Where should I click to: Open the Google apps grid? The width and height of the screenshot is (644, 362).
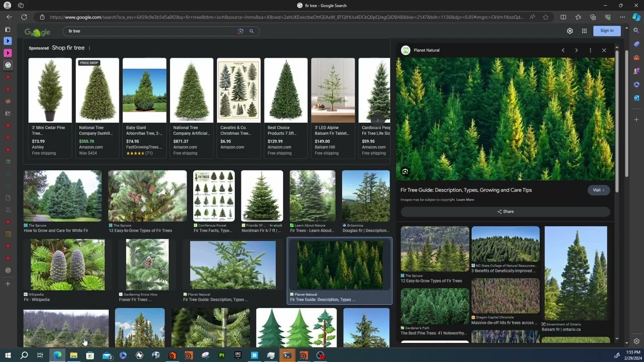point(584,31)
